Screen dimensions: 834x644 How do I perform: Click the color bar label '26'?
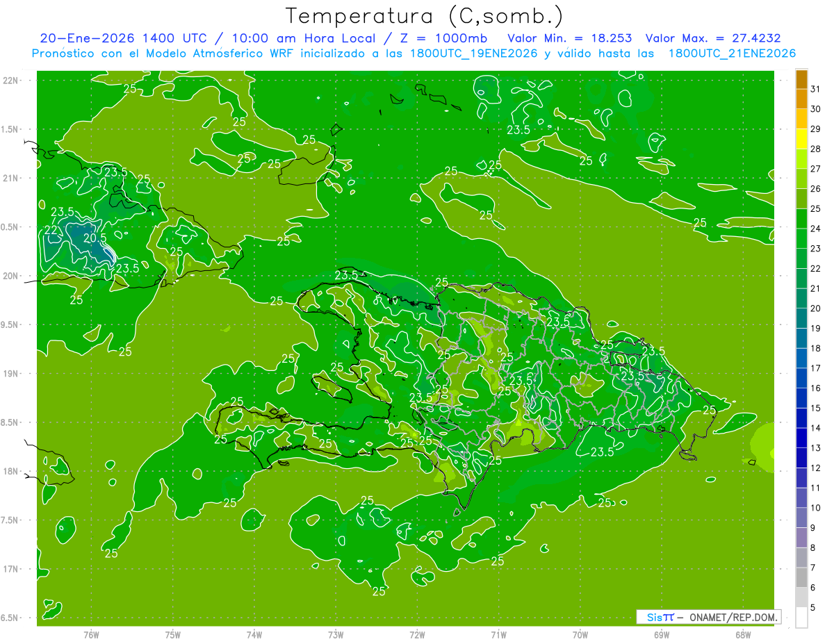click(816, 189)
